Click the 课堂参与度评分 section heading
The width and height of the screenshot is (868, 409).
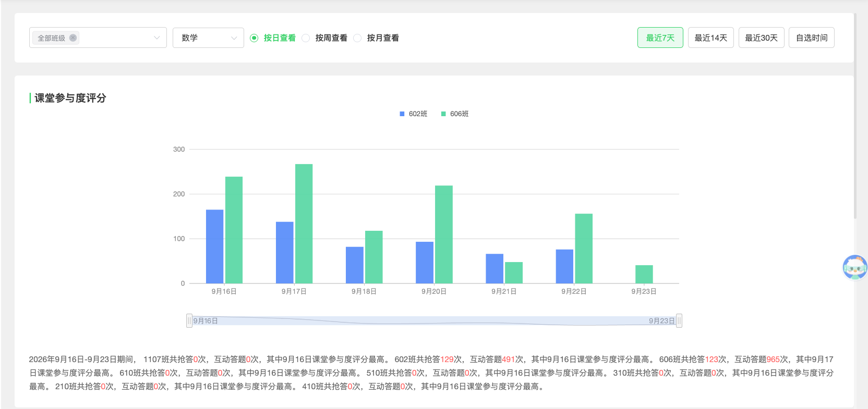pyautogui.click(x=70, y=98)
